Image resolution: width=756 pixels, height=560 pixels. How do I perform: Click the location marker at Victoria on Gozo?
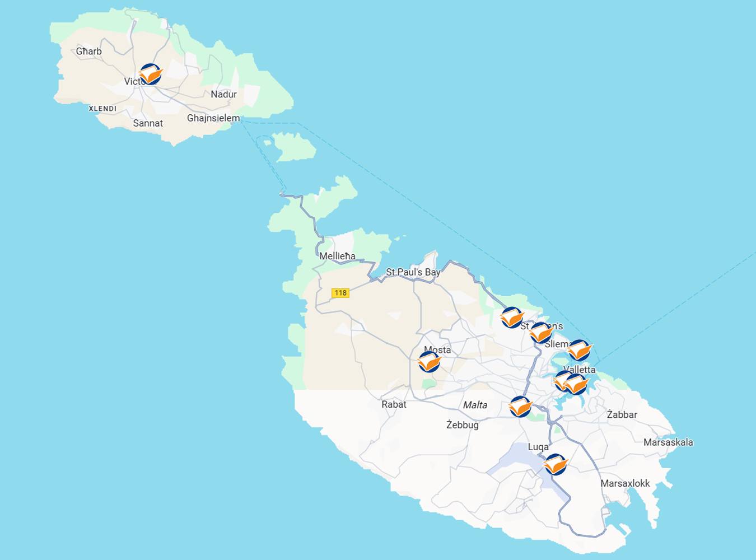[x=150, y=74]
